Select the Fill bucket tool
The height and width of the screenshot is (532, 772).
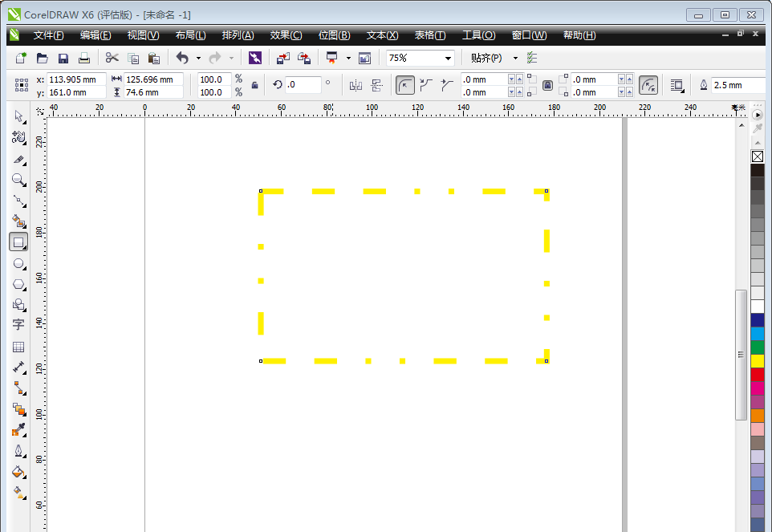[x=18, y=472]
